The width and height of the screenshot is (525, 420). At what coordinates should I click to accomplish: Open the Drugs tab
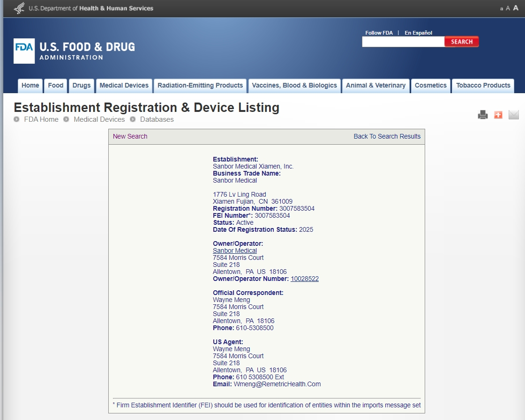[82, 86]
